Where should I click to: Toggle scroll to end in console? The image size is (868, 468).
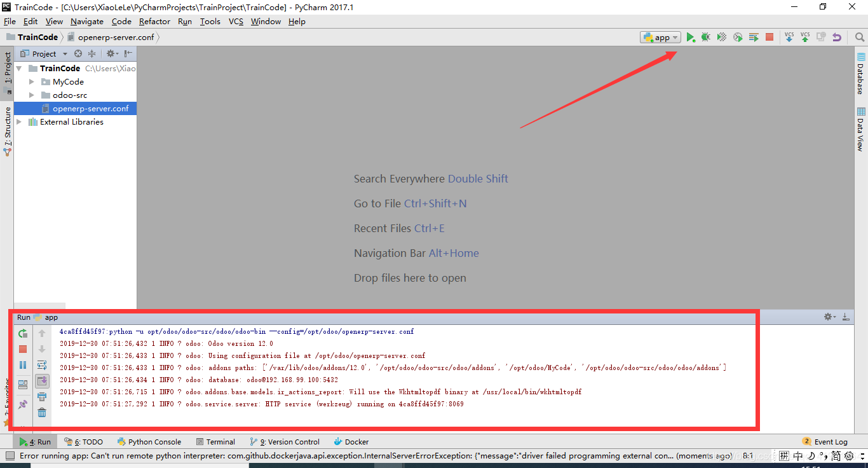tap(42, 381)
